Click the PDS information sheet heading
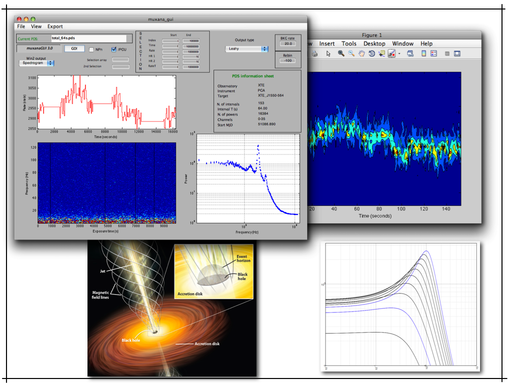This screenshot has height=384, width=512. coord(253,76)
